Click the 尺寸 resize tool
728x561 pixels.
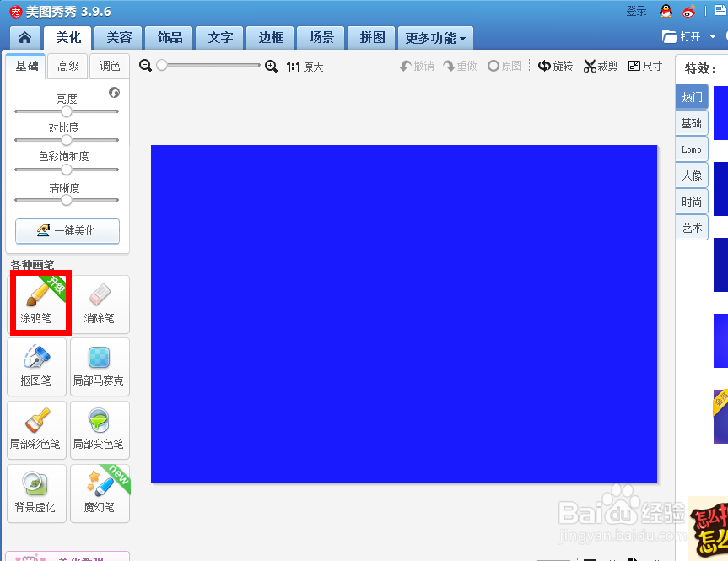pos(644,67)
